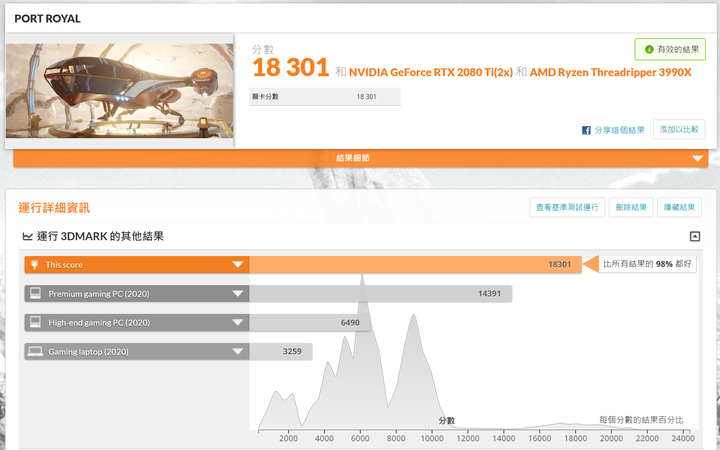Screen dimensions: 720x450
Task: Collapse the 3DMARK other results panel
Action: [695, 236]
